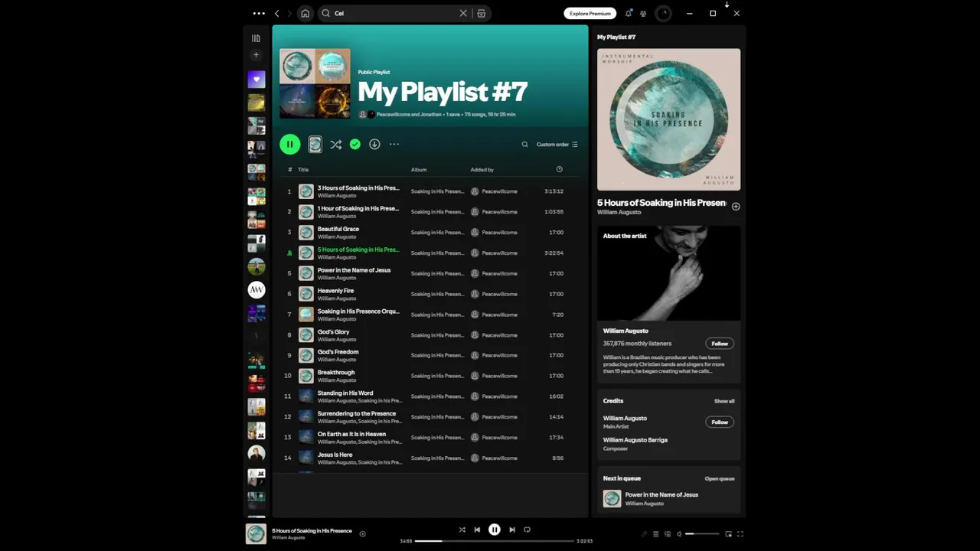Open more options for My Playlist #7
Viewport: 980px width, 551px height.
[394, 144]
